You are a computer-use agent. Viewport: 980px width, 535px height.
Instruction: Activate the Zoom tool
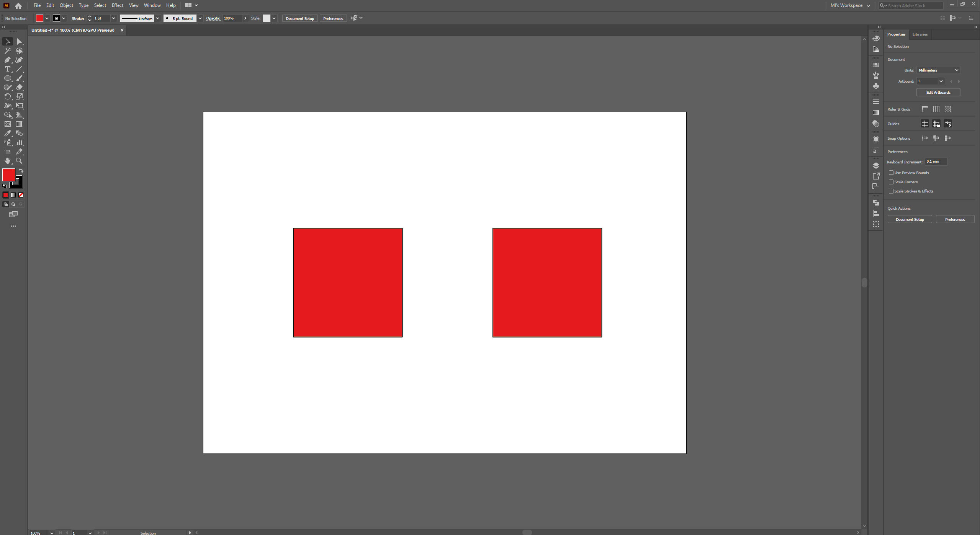pyautogui.click(x=19, y=161)
